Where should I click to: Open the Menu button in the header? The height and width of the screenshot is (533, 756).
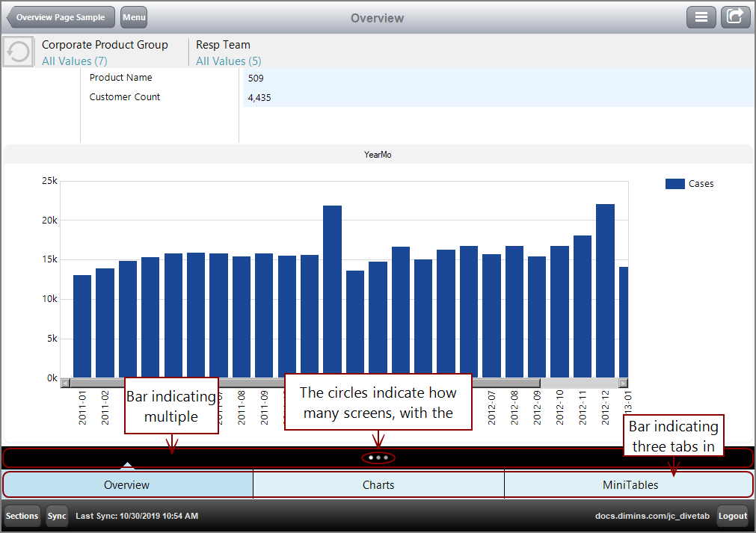[x=133, y=16]
